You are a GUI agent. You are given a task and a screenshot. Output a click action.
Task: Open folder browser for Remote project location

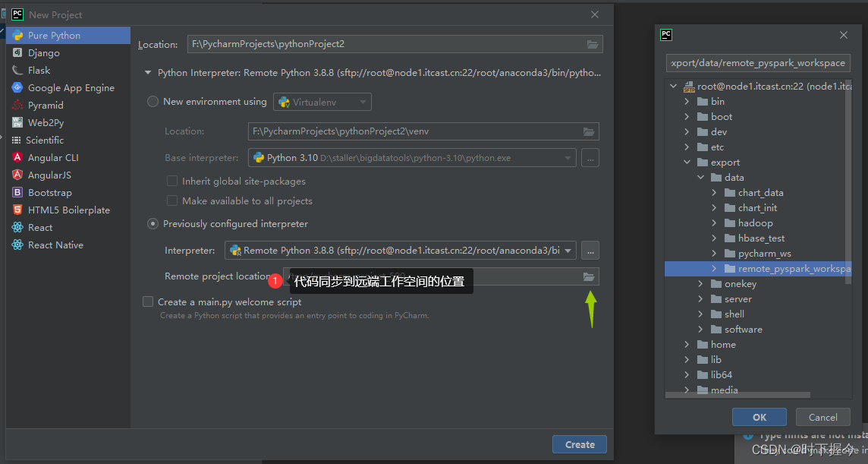(x=589, y=276)
